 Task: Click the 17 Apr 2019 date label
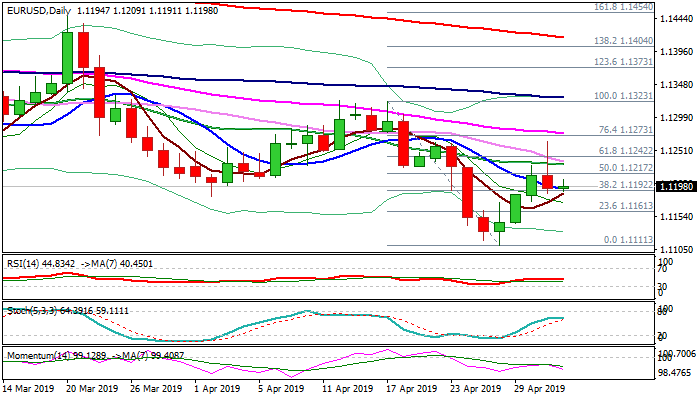pyautogui.click(x=410, y=388)
